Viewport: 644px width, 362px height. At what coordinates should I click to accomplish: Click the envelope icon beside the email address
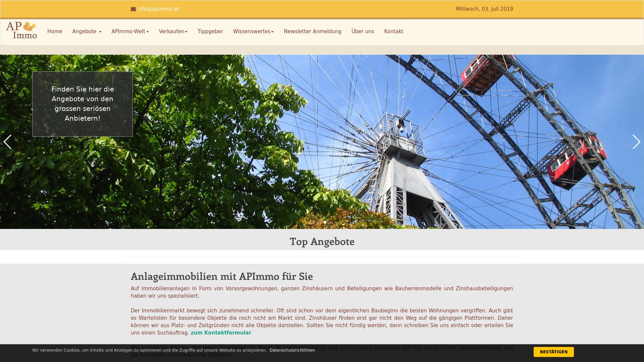pos(133,9)
